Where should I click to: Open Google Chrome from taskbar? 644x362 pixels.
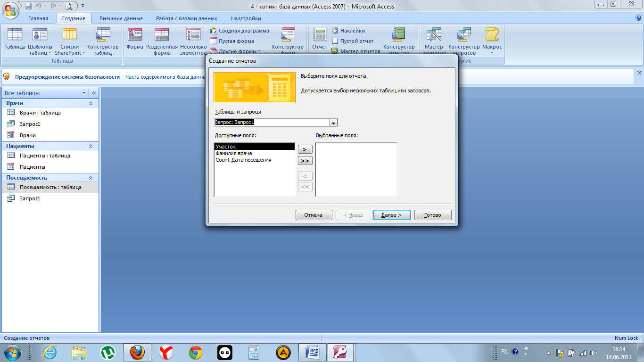[x=196, y=352]
